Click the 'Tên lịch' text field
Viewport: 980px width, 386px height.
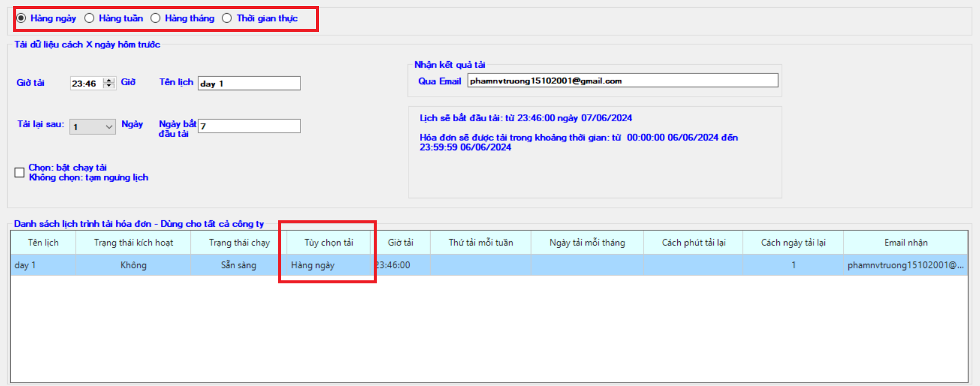tap(249, 83)
